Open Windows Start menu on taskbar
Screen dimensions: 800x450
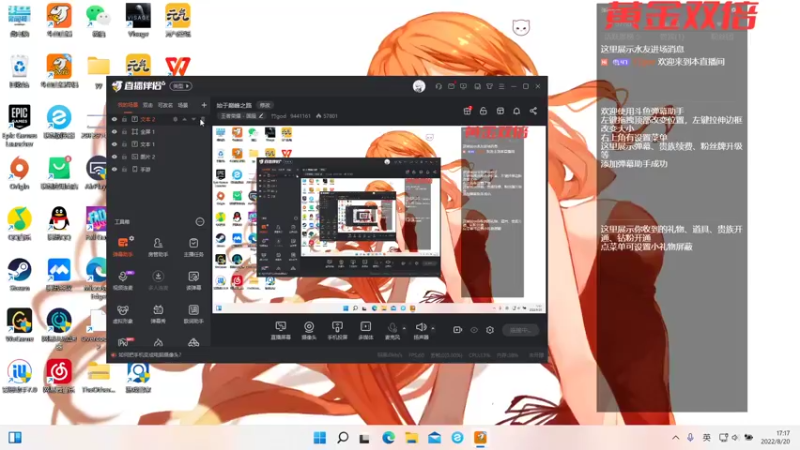tap(320, 438)
